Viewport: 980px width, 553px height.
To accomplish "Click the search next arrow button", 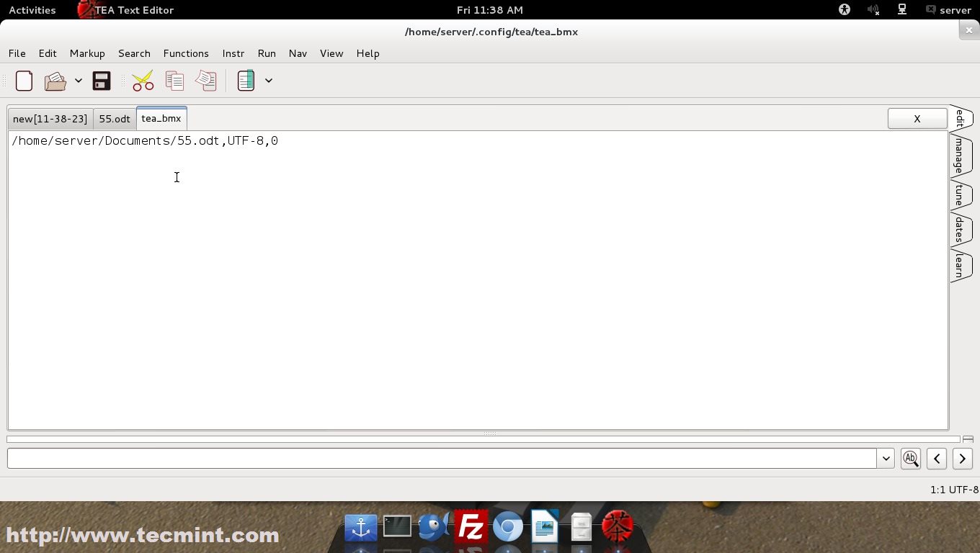I will pos(962,458).
